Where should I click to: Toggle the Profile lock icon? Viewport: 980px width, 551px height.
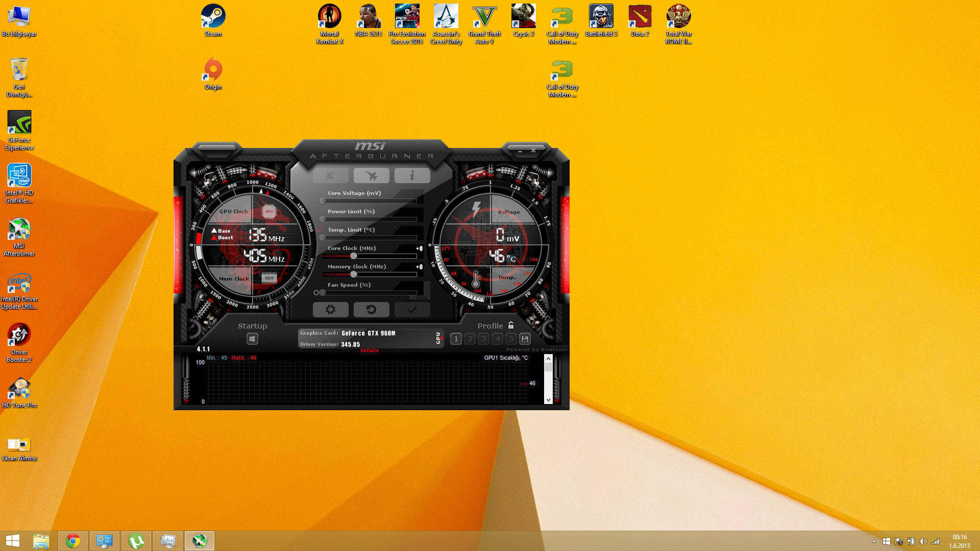511,325
